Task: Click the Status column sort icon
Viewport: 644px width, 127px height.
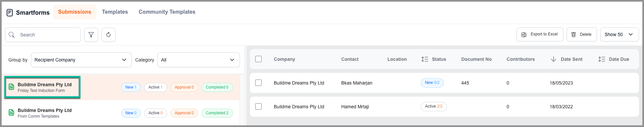Action: tap(424, 59)
